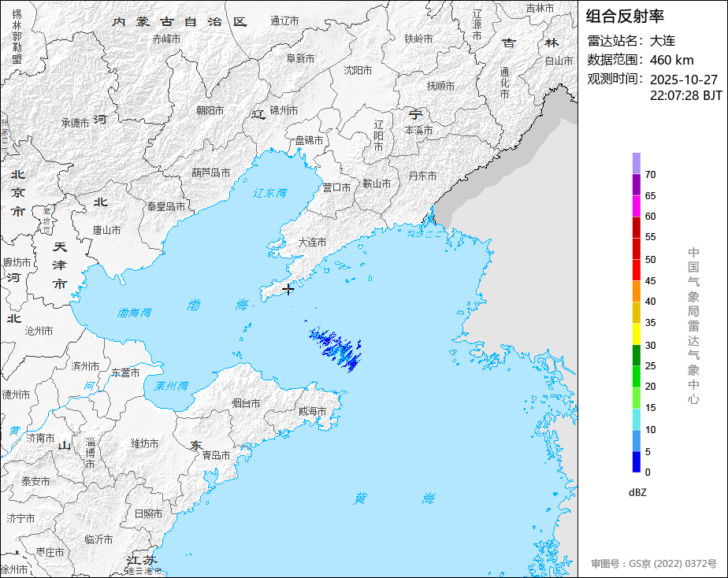Viewport: 728px width, 578px height.
Task: Click the 赤峰市 map label
Action: [166, 39]
